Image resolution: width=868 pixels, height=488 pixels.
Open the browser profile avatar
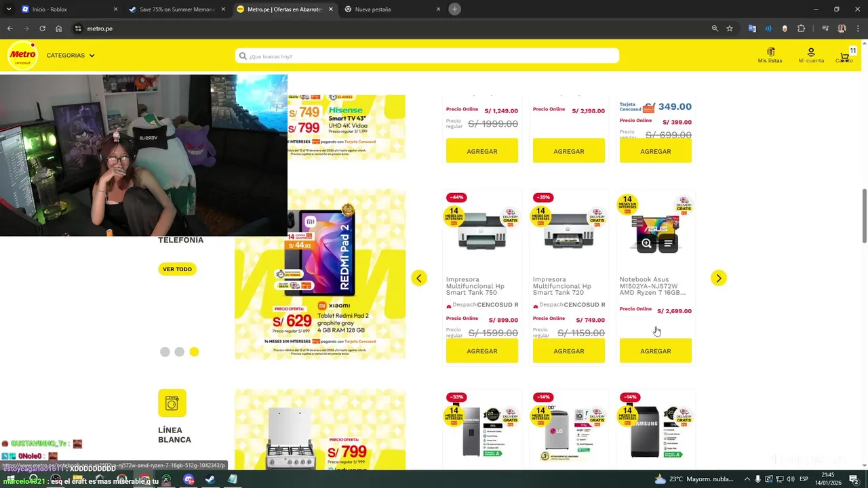842,28
